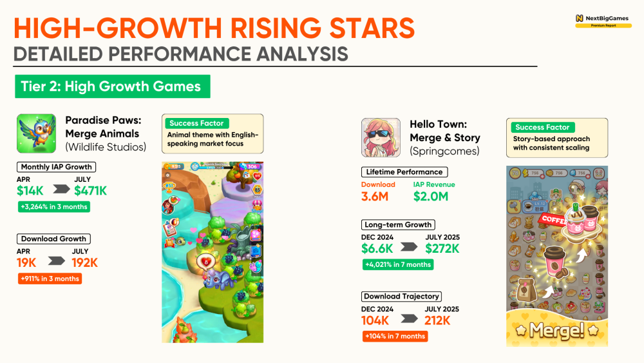Click the +911% in 3 months badge
Screen dimensions: 644x363
[x=50, y=279]
